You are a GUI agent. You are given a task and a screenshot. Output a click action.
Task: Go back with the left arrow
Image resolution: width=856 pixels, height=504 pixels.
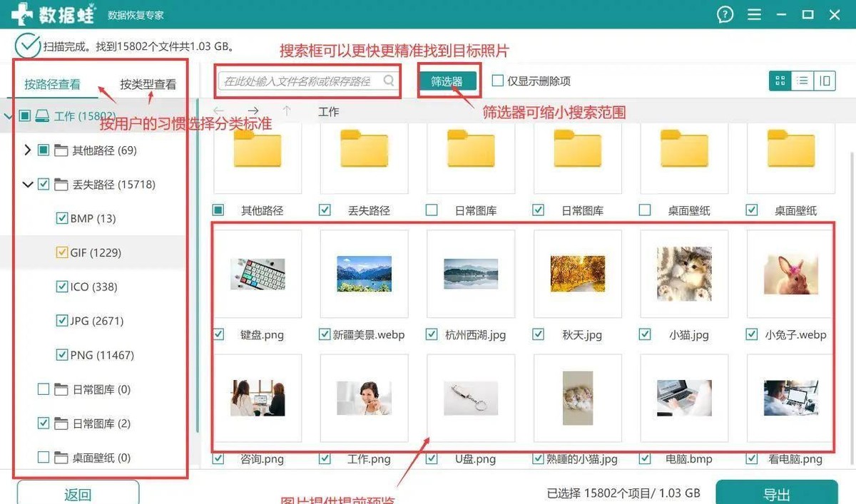[x=220, y=111]
